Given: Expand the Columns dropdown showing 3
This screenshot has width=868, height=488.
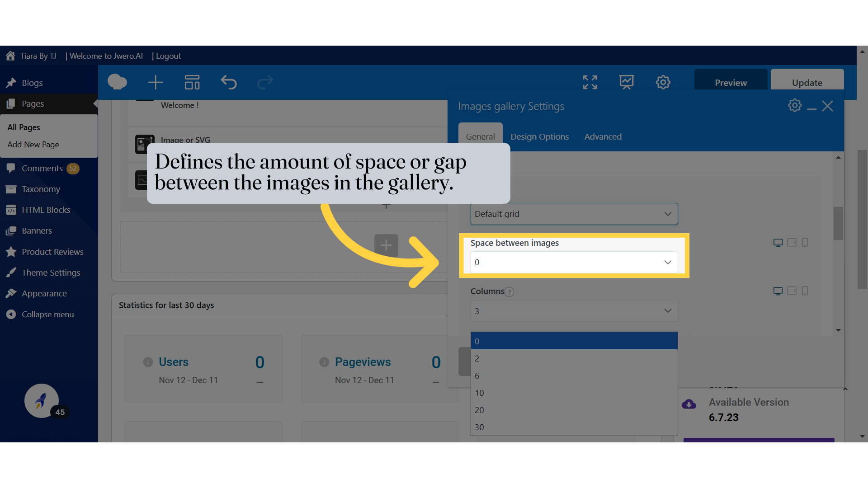Looking at the screenshot, I should (x=574, y=311).
